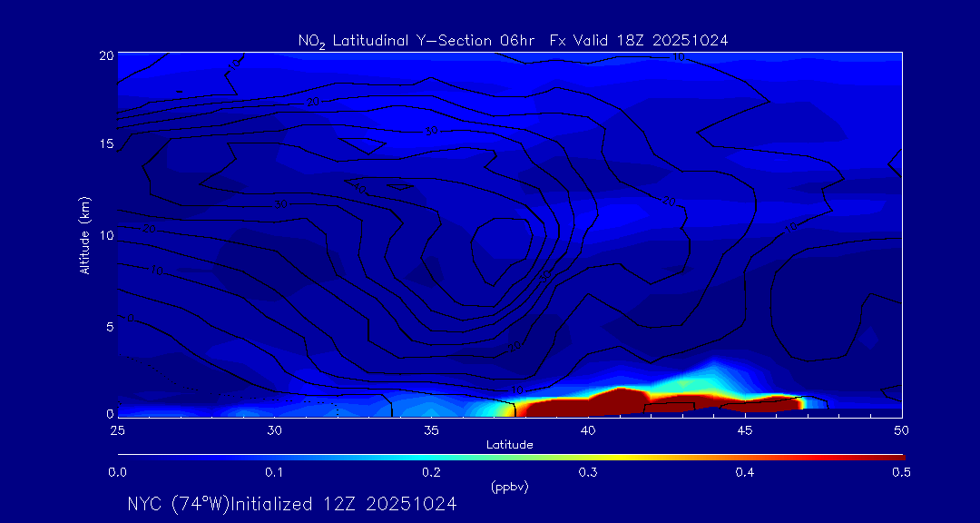This screenshot has height=523, width=980.
Task: Click the red NO2 patch near latitude 46
Action: click(771, 400)
